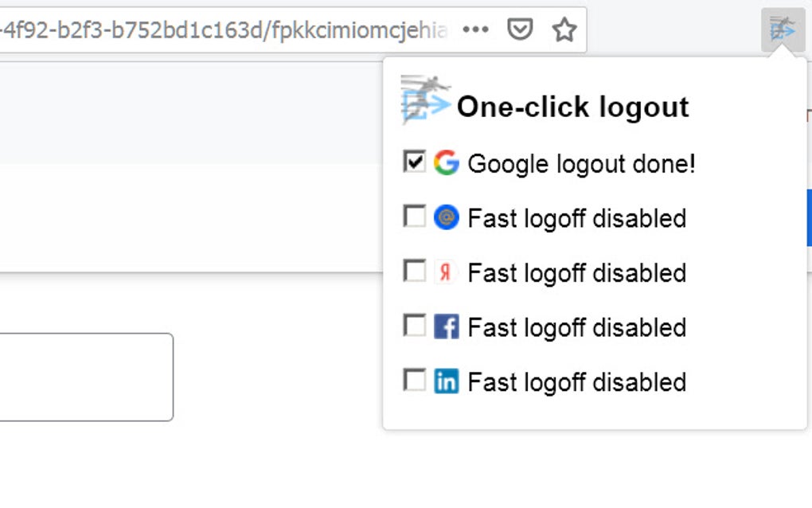
Task: Enable fast logoff for LinkedIn
Action: point(413,381)
